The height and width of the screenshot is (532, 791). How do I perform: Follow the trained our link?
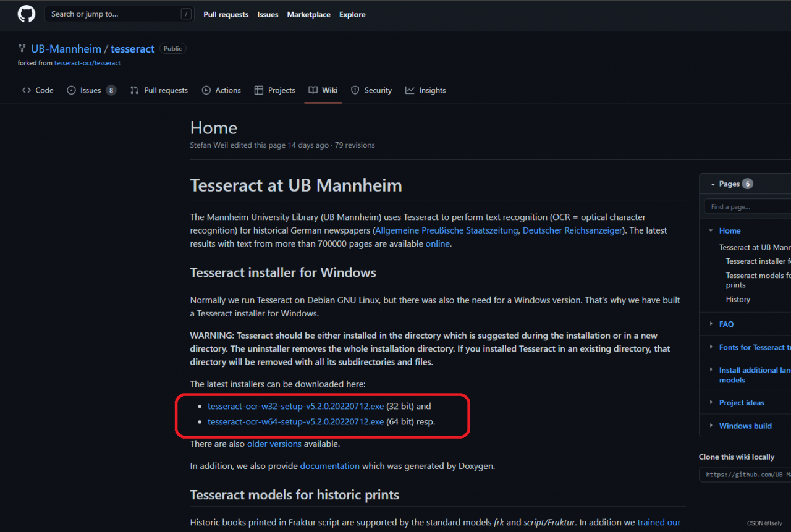pyautogui.click(x=659, y=523)
